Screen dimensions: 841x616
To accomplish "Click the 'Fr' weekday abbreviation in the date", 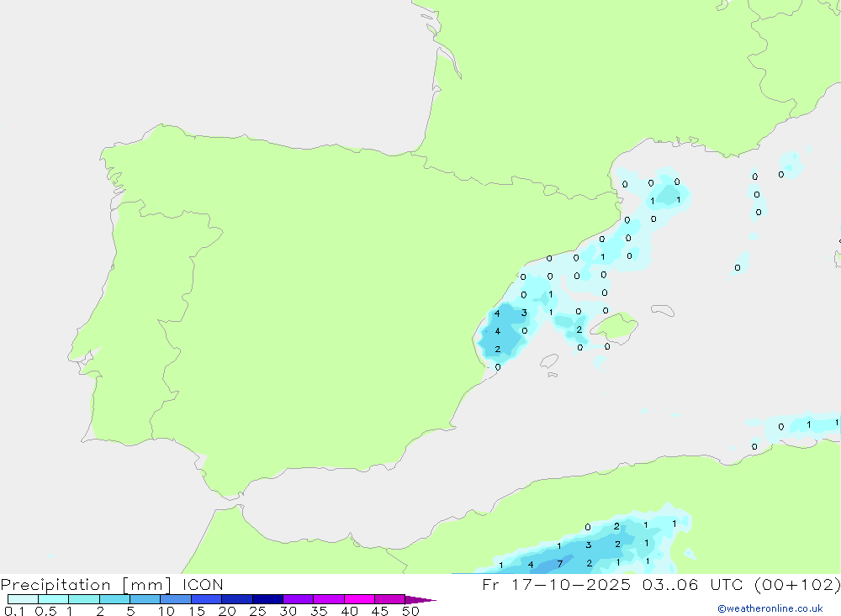I will [x=491, y=584].
